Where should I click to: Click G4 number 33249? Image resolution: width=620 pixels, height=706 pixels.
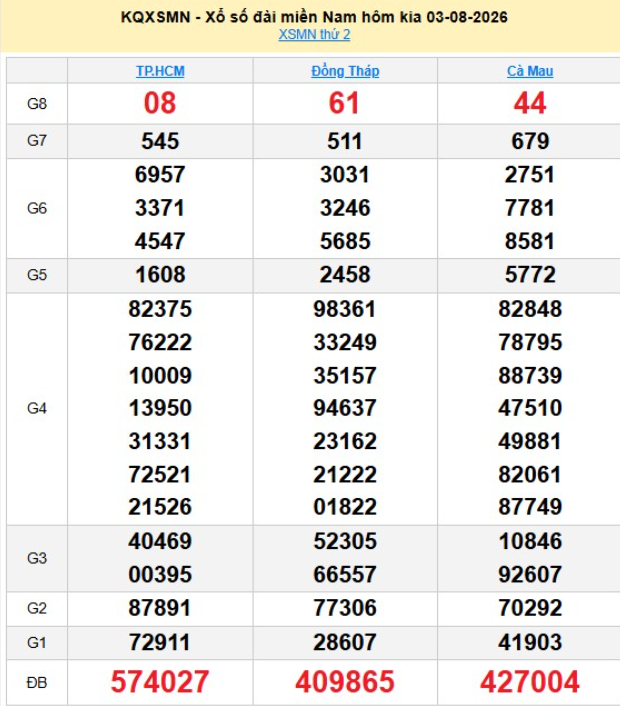pos(345,343)
